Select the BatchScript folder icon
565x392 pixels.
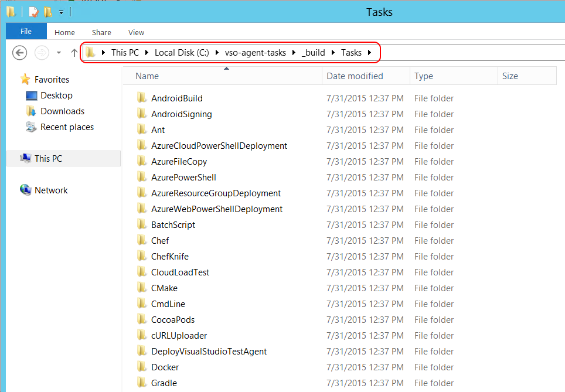click(142, 224)
